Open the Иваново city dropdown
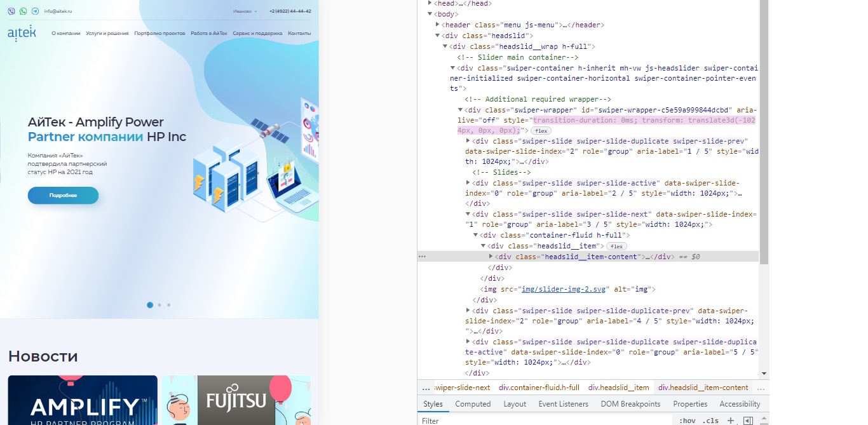The height and width of the screenshot is (425, 868). click(245, 11)
